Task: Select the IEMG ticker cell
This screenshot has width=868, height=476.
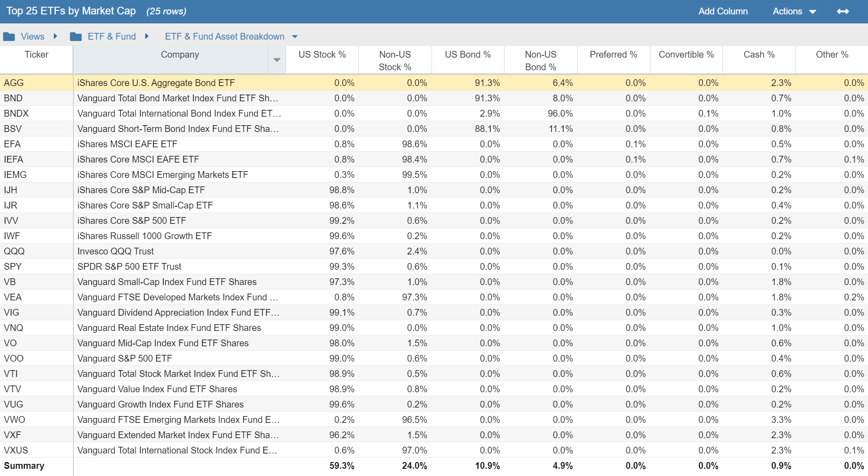Action: (36, 175)
